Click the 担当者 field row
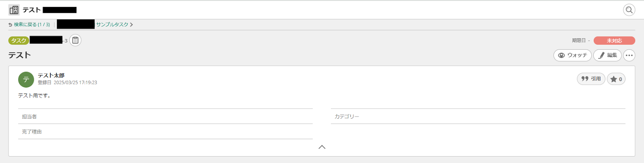This screenshot has height=163, width=644. [165, 117]
